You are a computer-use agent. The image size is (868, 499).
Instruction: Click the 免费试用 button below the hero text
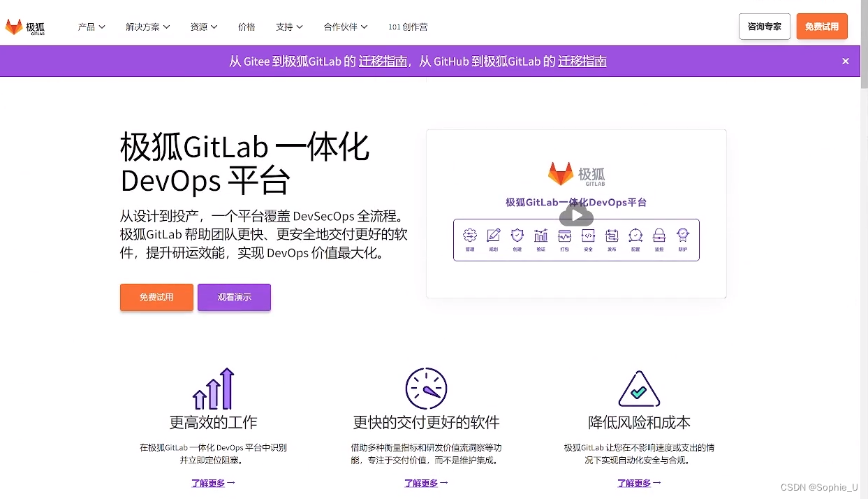coord(156,297)
